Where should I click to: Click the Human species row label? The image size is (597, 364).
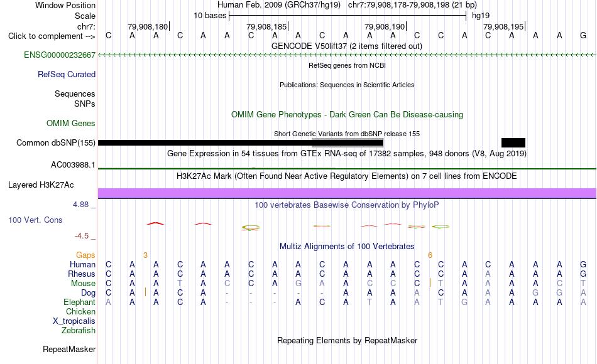(82, 265)
